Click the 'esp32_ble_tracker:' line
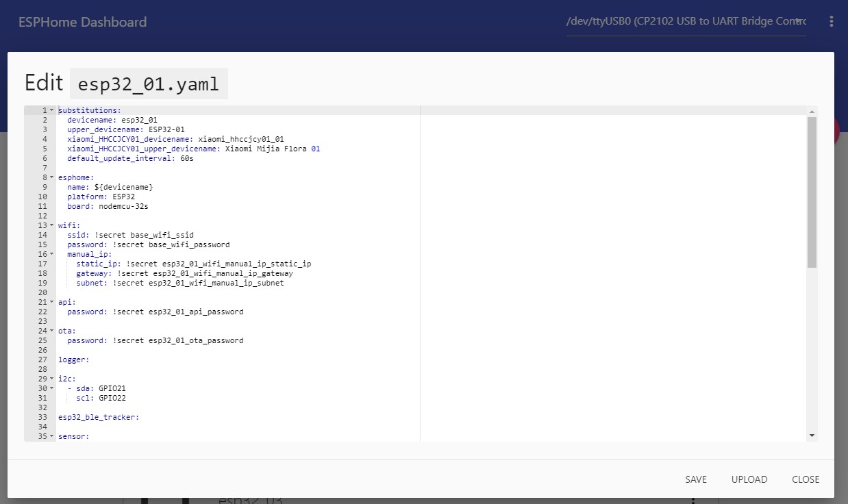 (99, 417)
